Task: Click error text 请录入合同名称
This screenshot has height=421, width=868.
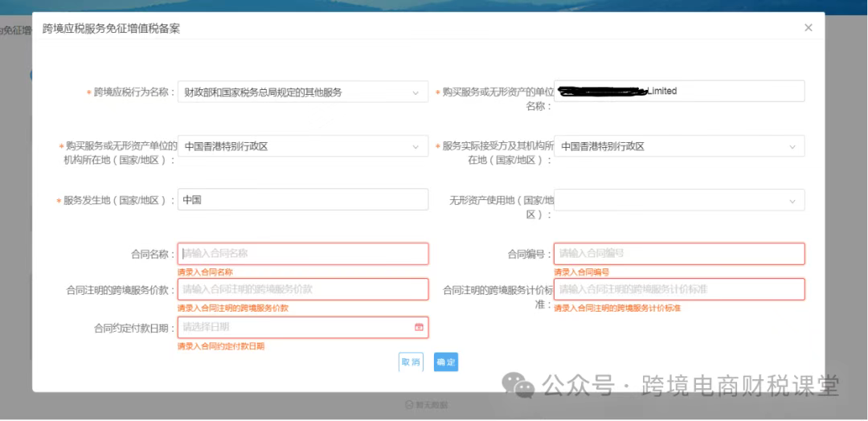Action: pos(205,272)
